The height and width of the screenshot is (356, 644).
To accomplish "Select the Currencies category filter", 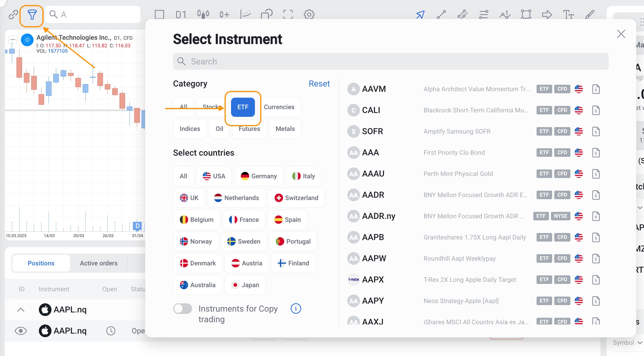I will [279, 107].
